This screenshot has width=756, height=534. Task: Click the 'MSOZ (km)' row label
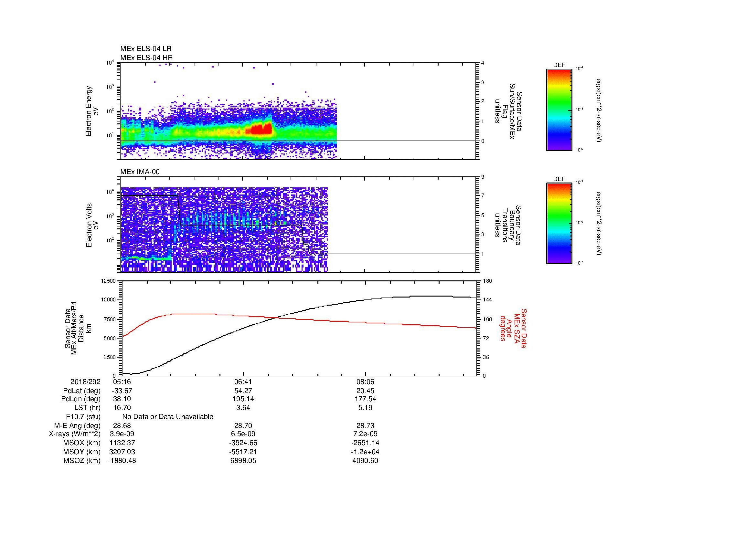click(x=82, y=461)
